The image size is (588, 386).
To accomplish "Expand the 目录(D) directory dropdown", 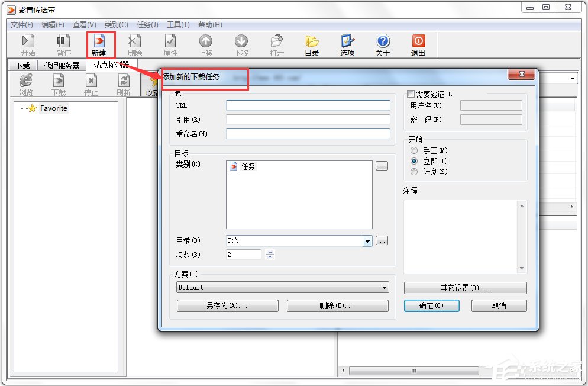I will [367, 241].
